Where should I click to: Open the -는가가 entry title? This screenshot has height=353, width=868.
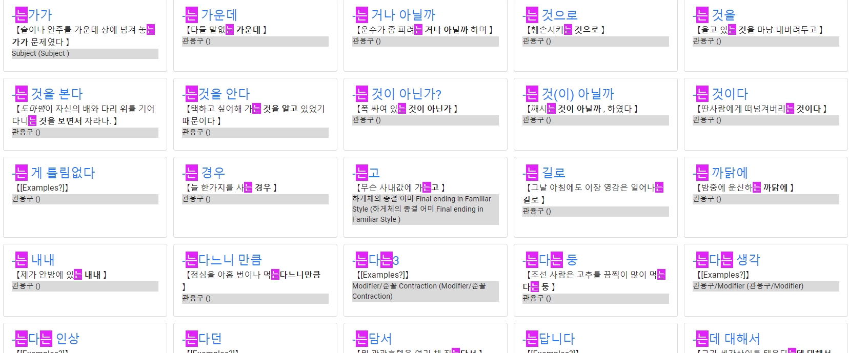tap(32, 15)
